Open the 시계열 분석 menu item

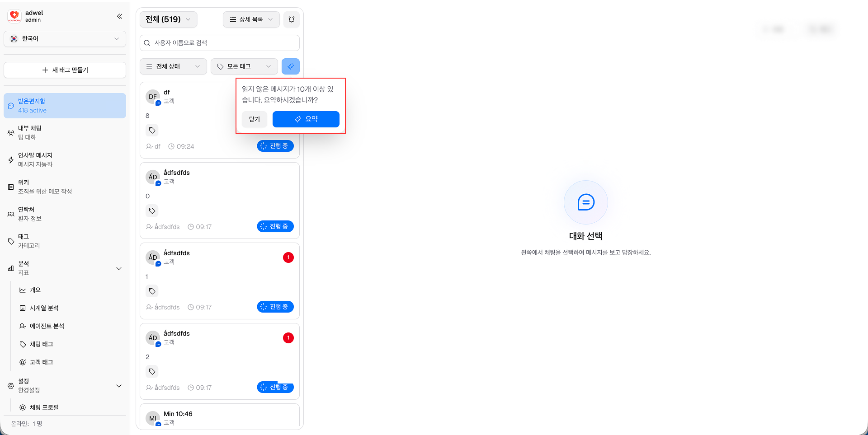44,308
